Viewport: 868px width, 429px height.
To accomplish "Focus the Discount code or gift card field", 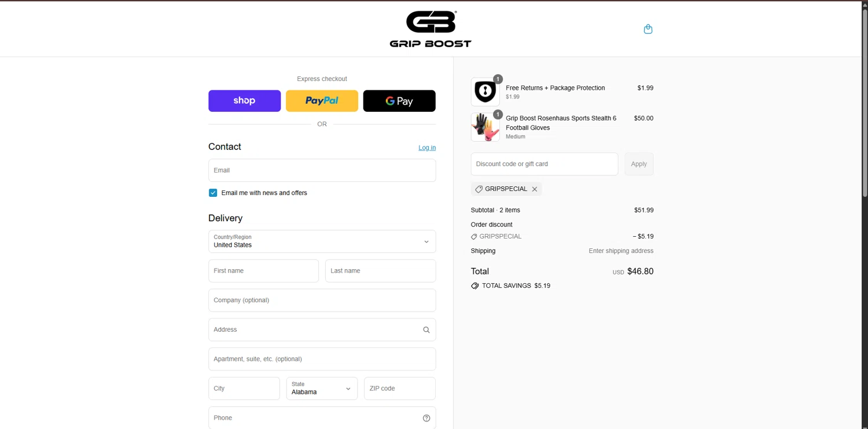I will point(545,164).
